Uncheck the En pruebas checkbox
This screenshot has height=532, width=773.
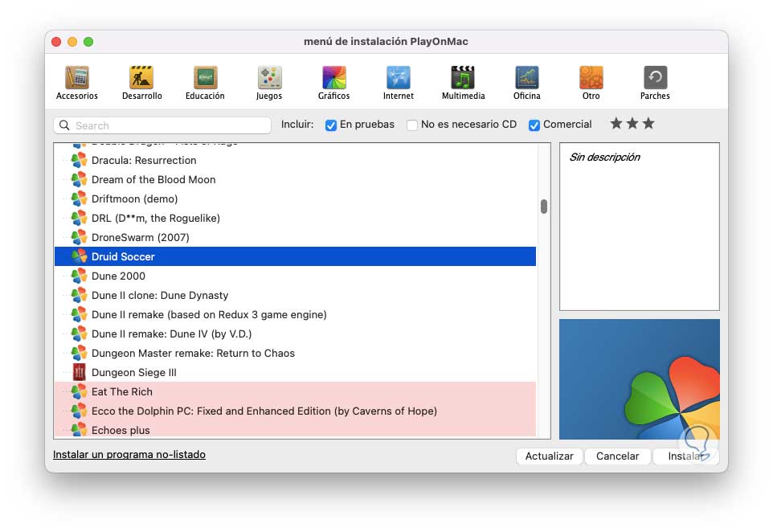pos(331,125)
